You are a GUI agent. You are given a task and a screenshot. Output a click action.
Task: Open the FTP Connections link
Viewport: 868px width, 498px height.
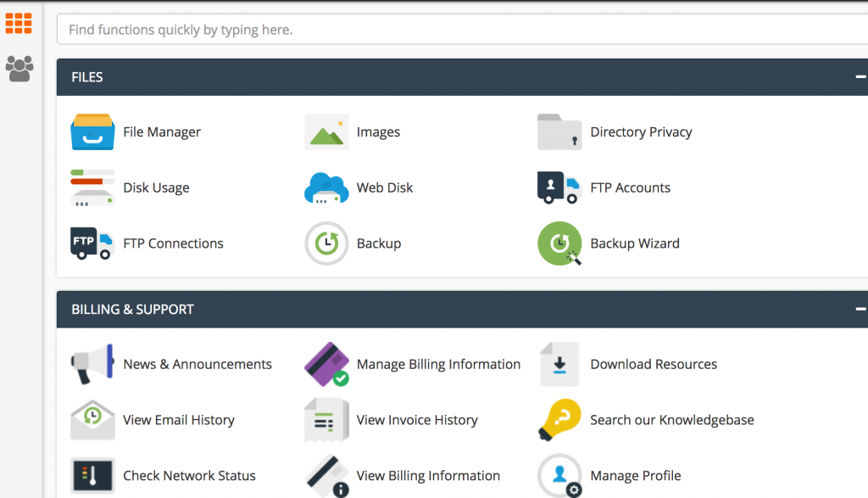173,243
